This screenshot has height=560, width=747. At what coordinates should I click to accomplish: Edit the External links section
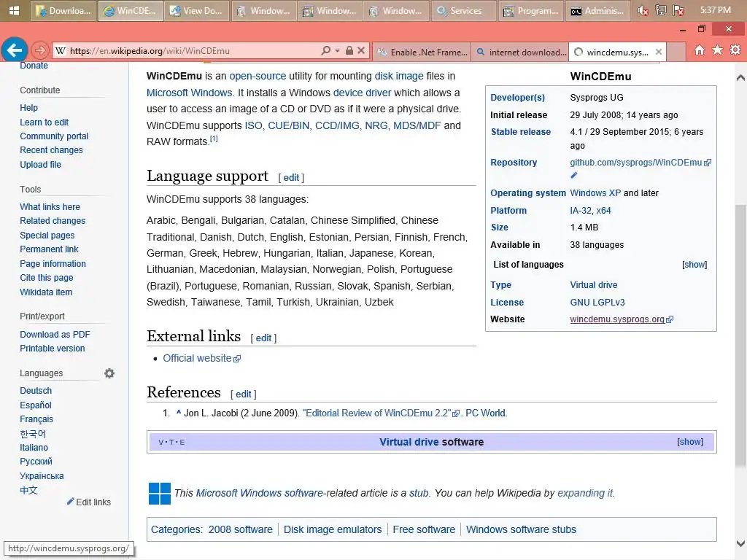[263, 338]
